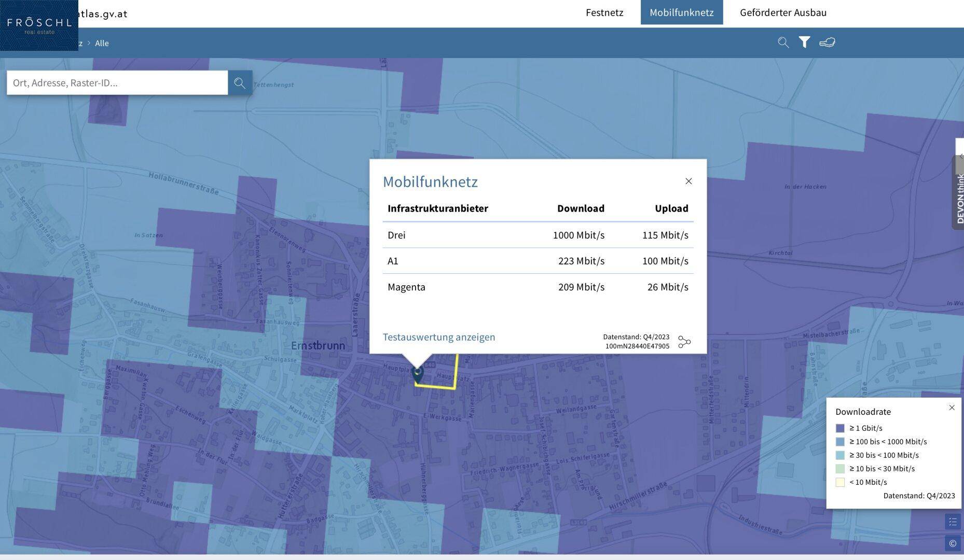964x560 pixels.
Task: Click the Fröschl real estate logo
Action: [39, 25]
